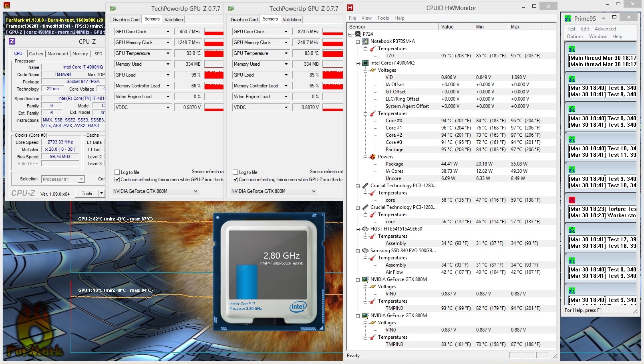This screenshot has height=364, width=644.
Task: Click the Value column header in HWMonitor
Action: [456, 27]
